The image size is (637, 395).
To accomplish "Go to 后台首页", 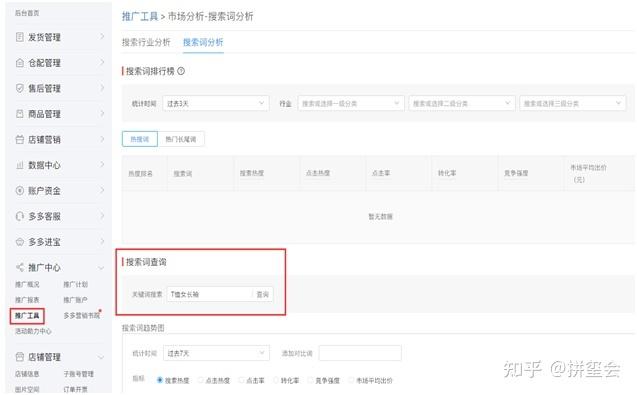I will coord(27,13).
